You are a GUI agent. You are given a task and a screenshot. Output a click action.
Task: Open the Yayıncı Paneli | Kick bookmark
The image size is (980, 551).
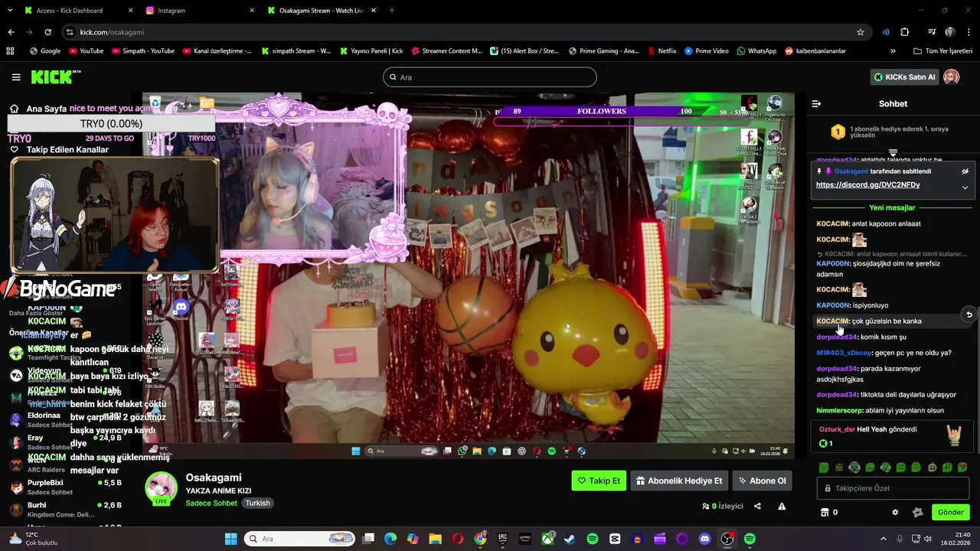371,51
